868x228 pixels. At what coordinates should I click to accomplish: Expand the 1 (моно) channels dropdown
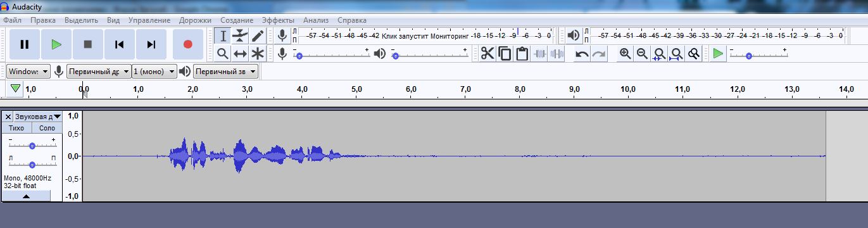point(154,72)
